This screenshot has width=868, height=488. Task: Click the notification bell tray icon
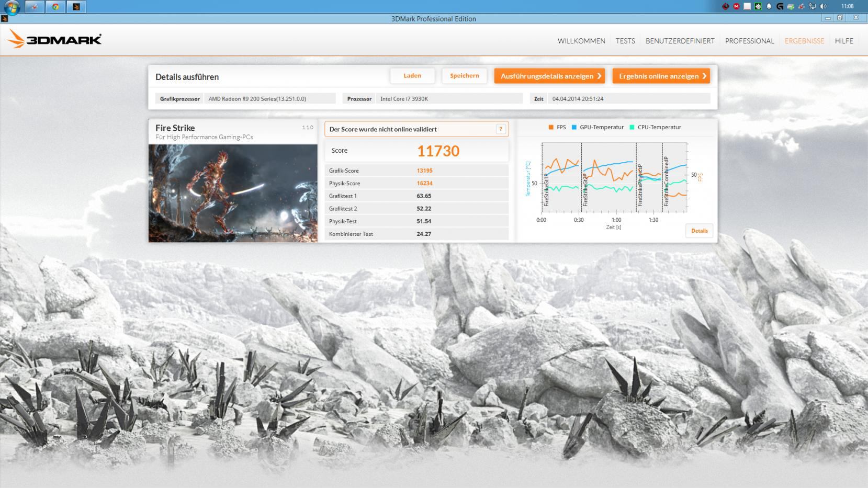[x=769, y=6]
